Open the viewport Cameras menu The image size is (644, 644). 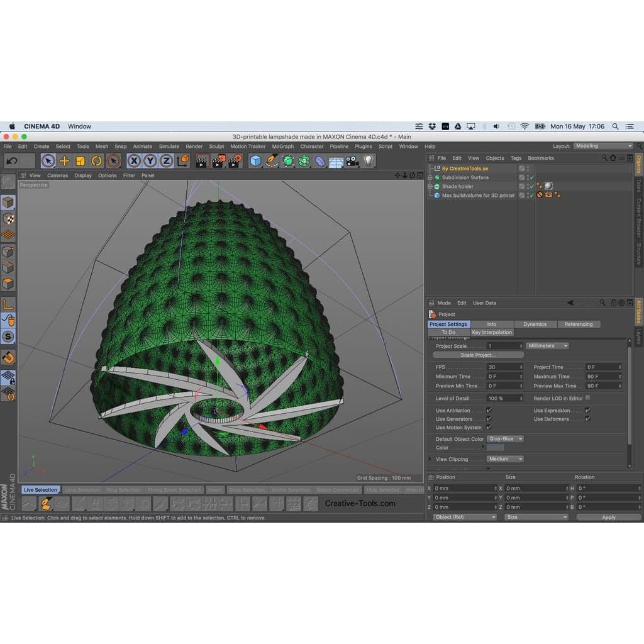click(57, 175)
